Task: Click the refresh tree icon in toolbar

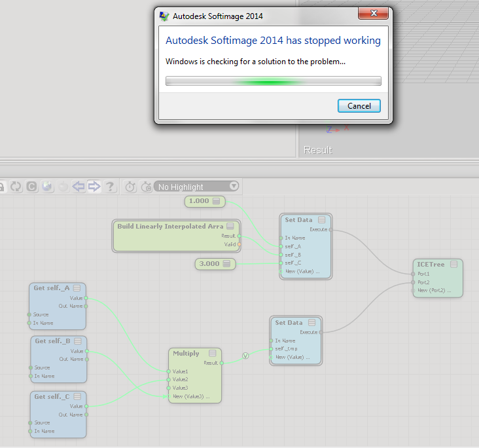Action: click(16, 187)
